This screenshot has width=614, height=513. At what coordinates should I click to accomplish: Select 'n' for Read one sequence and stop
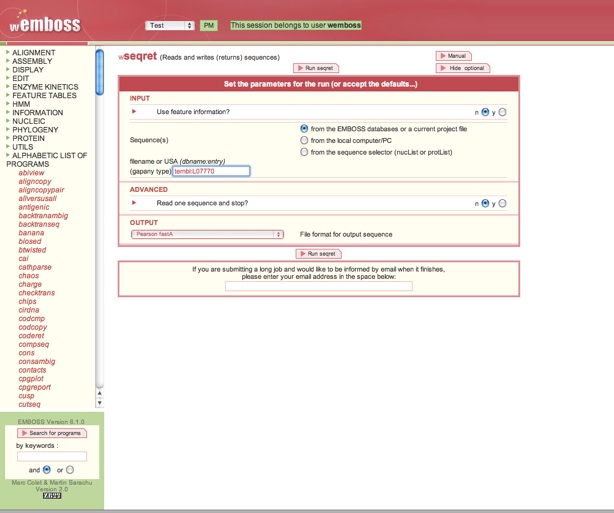click(x=485, y=204)
